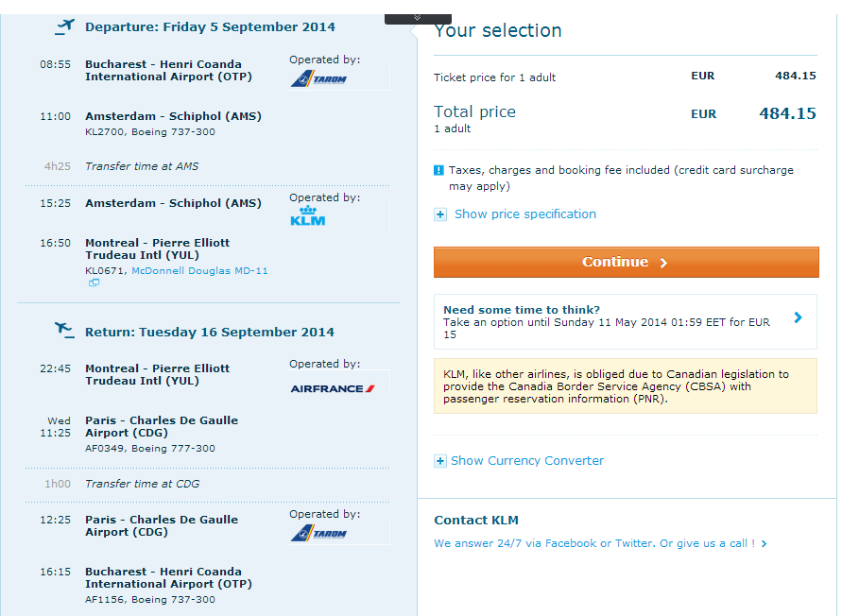Image resolution: width=842 pixels, height=616 pixels.
Task: Click the KLM operator logo
Action: (308, 216)
